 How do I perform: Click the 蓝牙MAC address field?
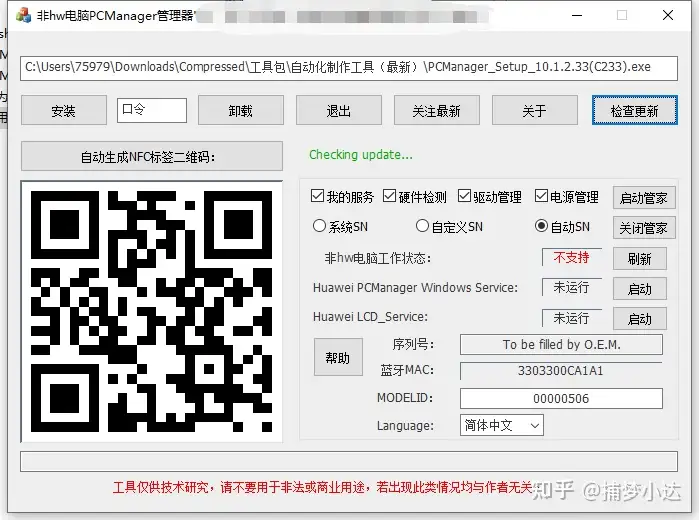[x=561, y=371]
